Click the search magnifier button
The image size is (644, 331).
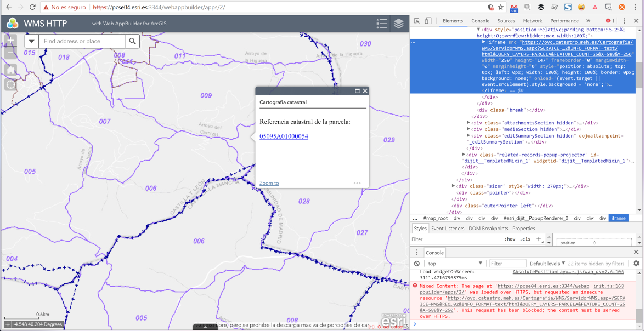coord(132,42)
